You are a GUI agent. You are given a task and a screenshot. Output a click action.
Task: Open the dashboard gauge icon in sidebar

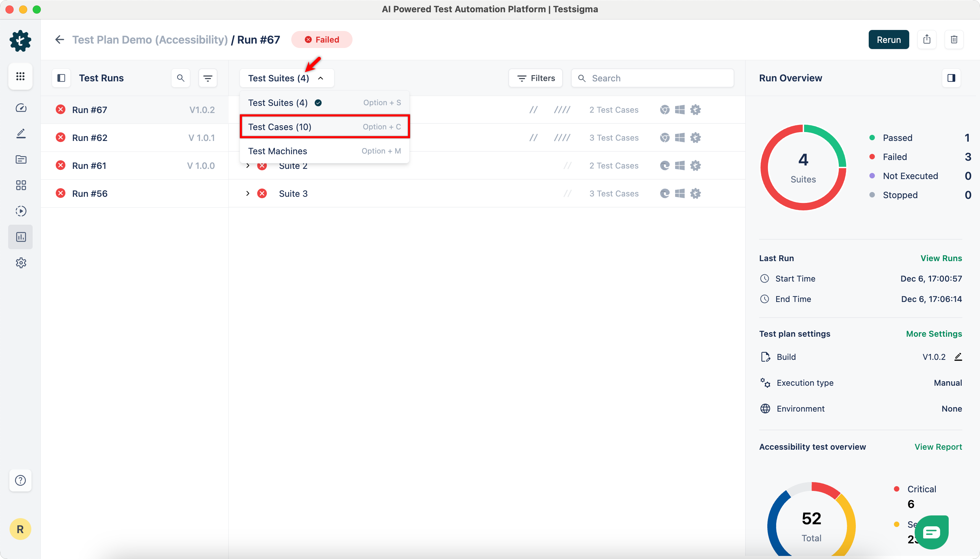pyautogui.click(x=21, y=108)
